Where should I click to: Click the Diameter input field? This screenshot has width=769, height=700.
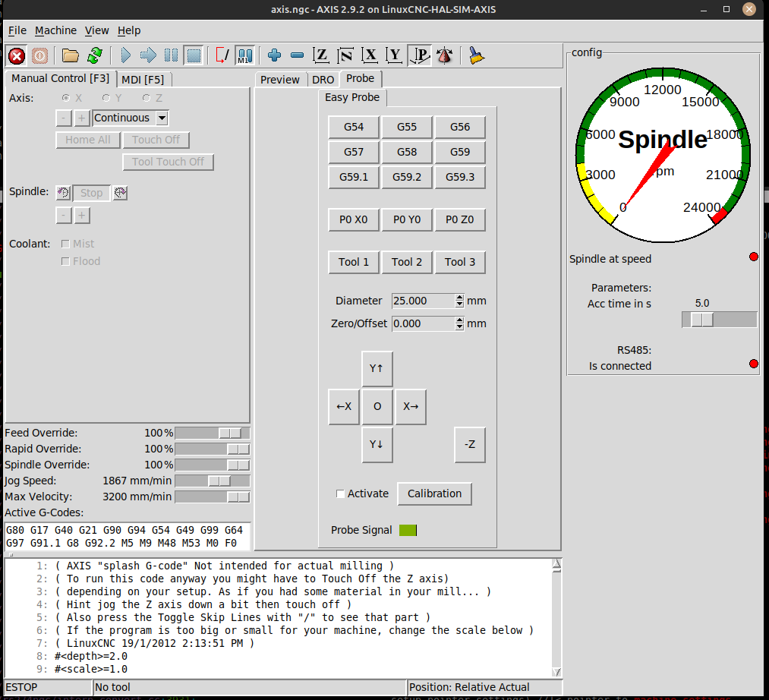click(424, 301)
